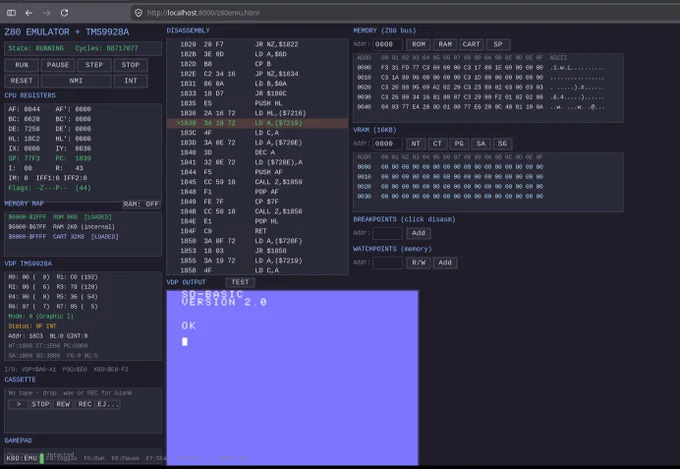Click the 1849 CP $7F disassembly line

pyautogui.click(x=257, y=202)
